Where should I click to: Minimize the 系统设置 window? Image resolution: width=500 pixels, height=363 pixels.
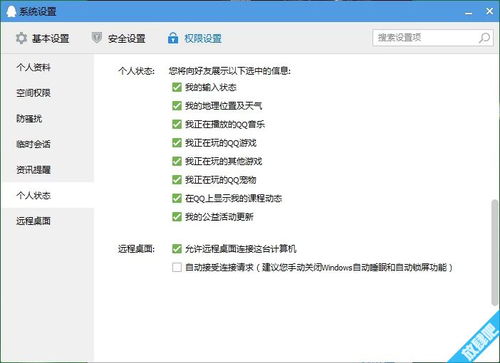tap(469, 13)
